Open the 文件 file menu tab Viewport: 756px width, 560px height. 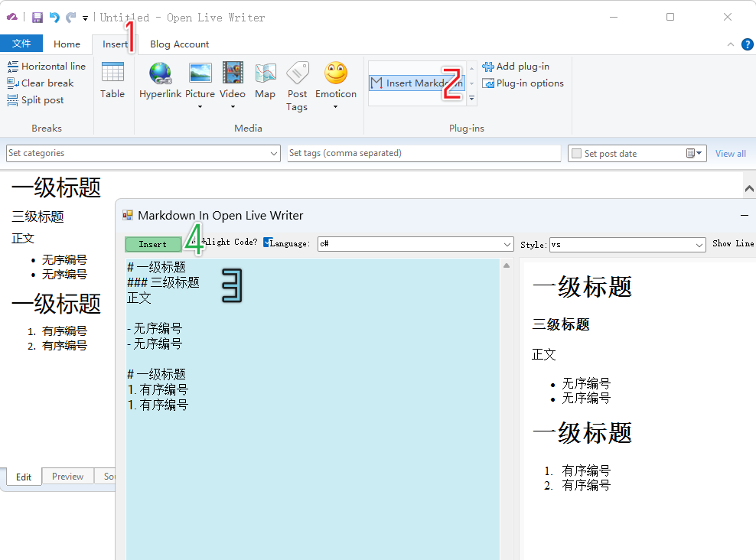pos(21,44)
